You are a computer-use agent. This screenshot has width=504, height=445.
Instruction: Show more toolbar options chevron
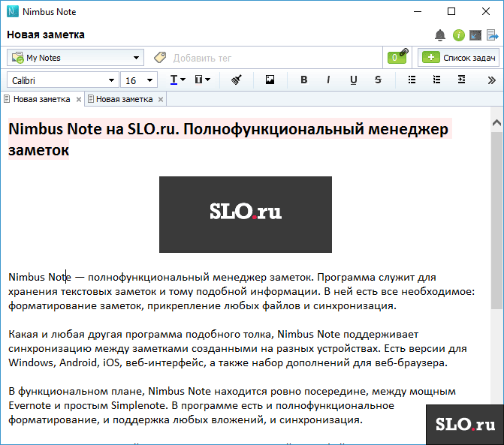(491, 80)
